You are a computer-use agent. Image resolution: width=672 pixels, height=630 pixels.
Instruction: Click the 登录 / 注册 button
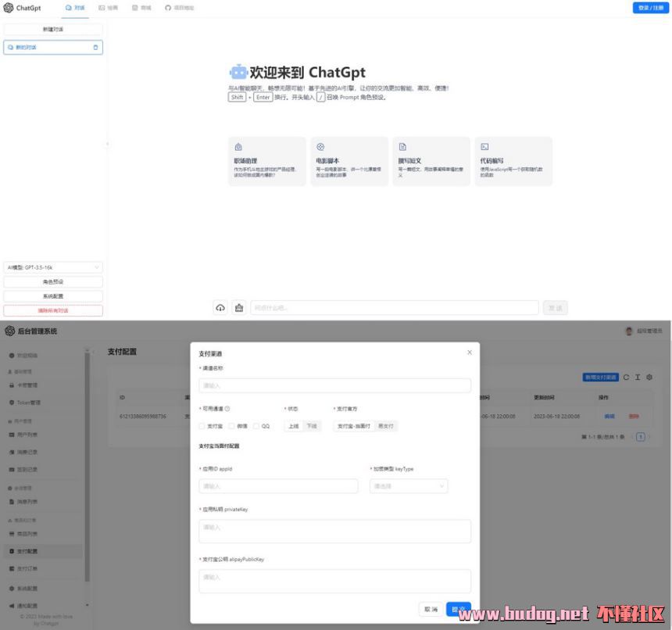(650, 8)
